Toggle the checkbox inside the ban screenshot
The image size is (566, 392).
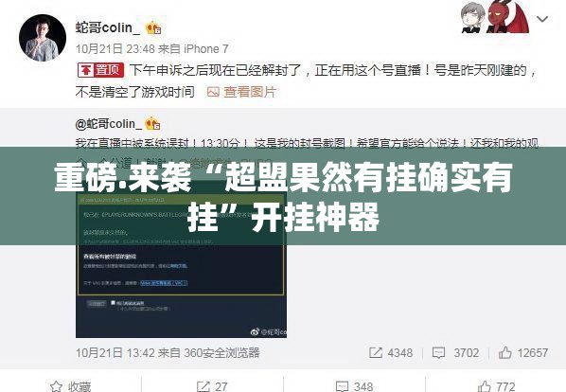(x=113, y=302)
